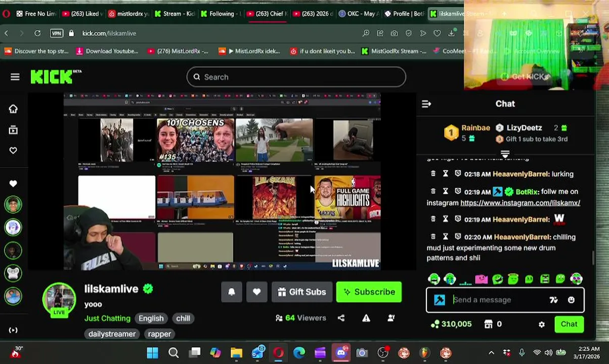This screenshot has height=364, width=609.
Task: Click the Instagram link in BotRix message
Action: pyautogui.click(x=520, y=203)
